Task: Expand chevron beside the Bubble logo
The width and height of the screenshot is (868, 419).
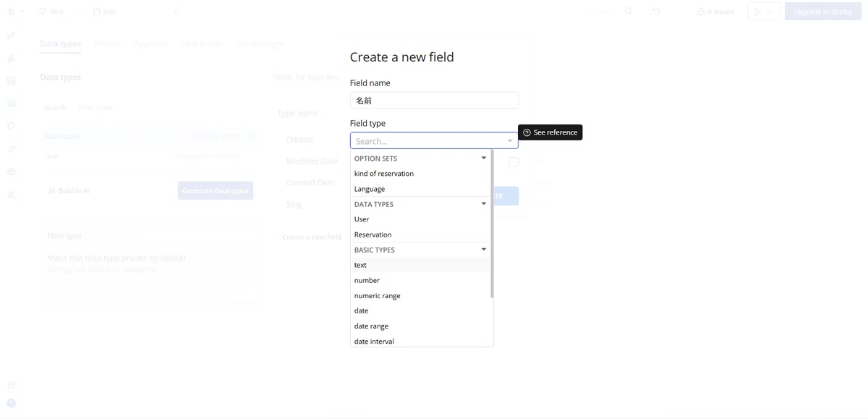Action: pyautogui.click(x=22, y=12)
